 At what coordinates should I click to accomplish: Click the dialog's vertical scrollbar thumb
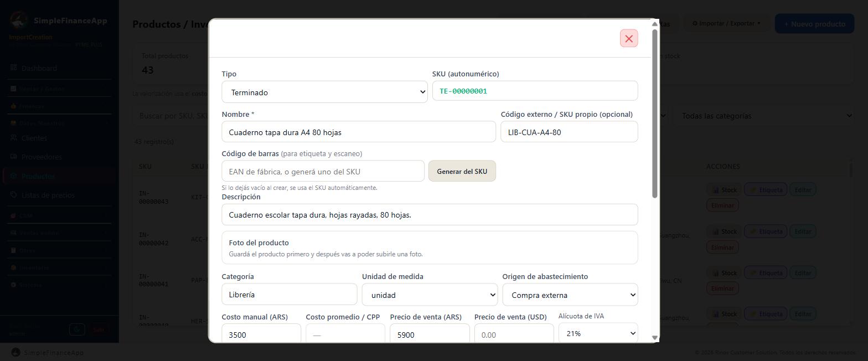tap(655, 114)
